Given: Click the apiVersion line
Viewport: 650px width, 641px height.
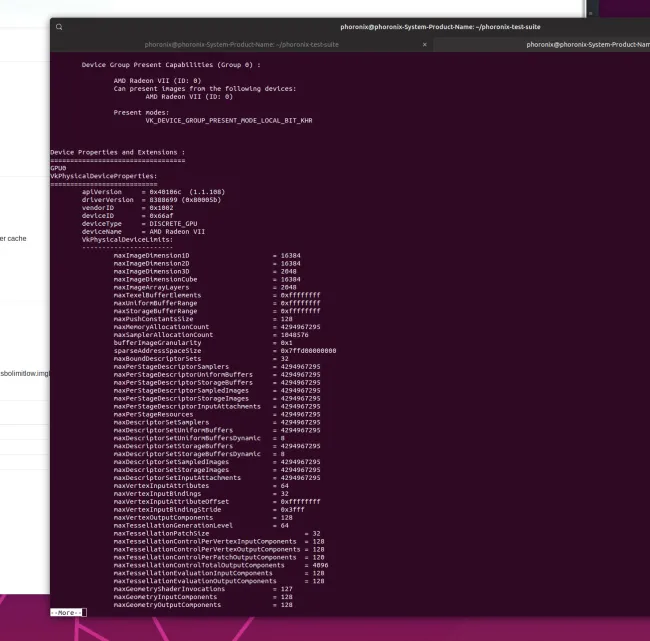Looking at the screenshot, I should pos(153,192).
